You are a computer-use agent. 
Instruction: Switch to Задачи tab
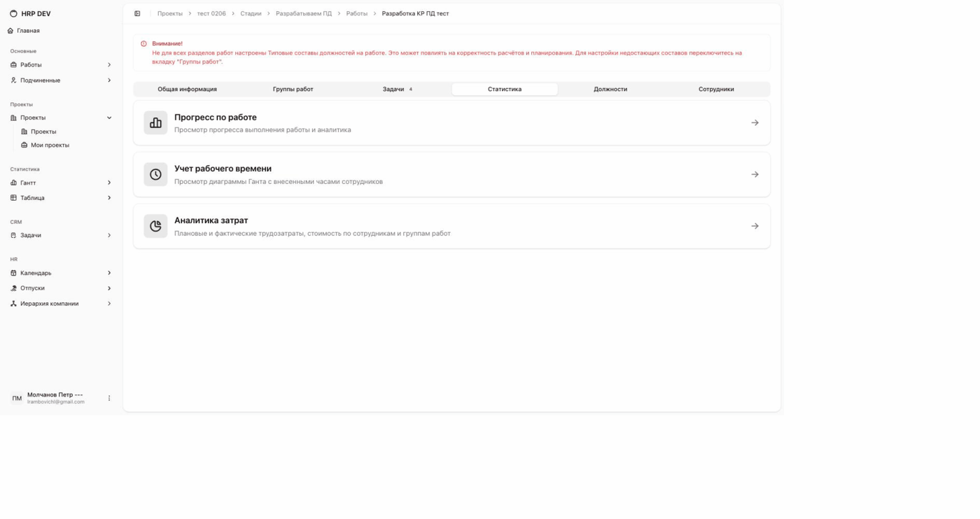[398, 90]
